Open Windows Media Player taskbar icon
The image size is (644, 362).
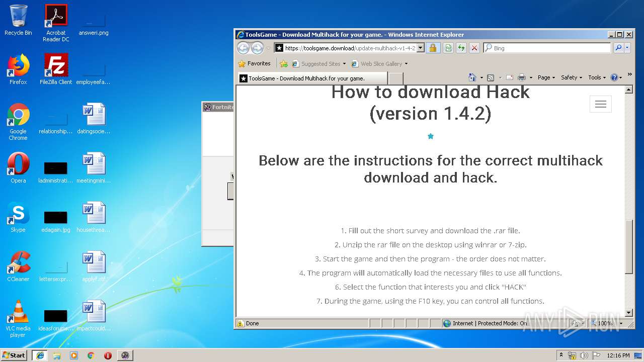74,355
